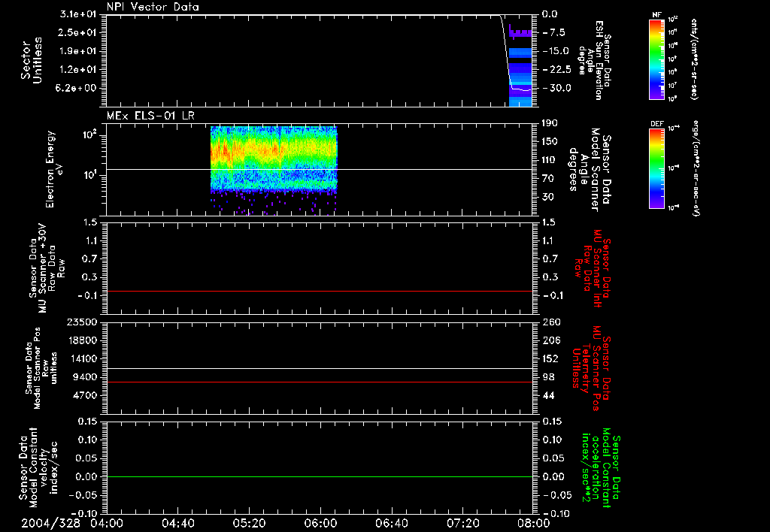Click the 260 Telemetry tick label
This screenshot has width=770, height=532.
click(550, 322)
